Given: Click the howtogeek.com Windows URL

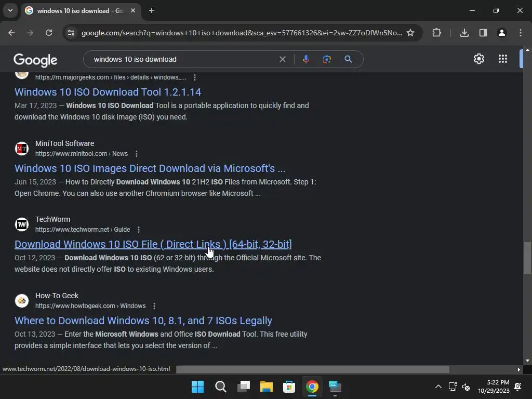Looking at the screenshot, I should tap(90, 306).
